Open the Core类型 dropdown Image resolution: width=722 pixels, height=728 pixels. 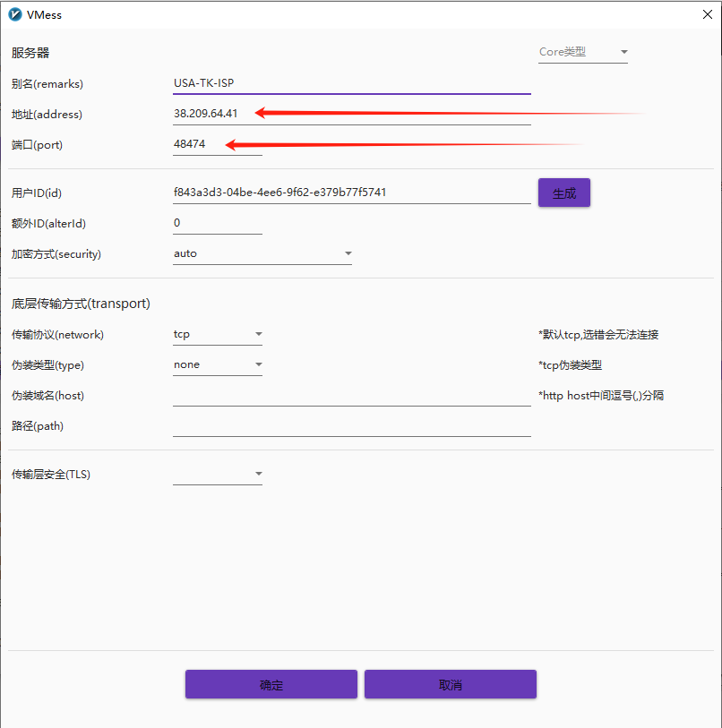coord(582,52)
